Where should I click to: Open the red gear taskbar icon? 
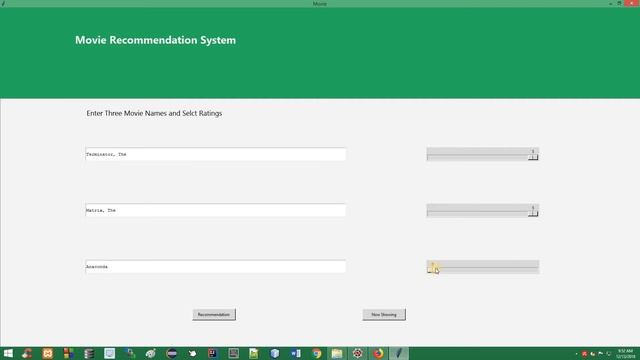(x=358, y=353)
